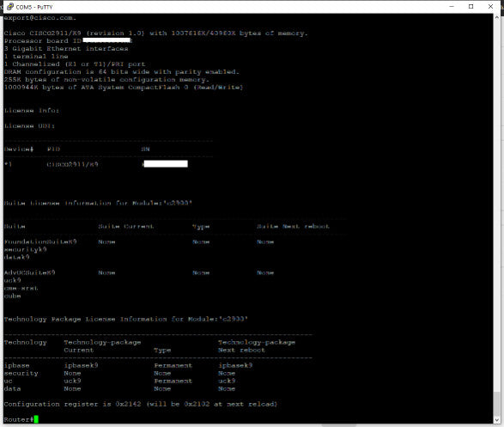Click the 'License Info:' line
The width and height of the screenshot is (504, 427).
[x=32, y=111]
